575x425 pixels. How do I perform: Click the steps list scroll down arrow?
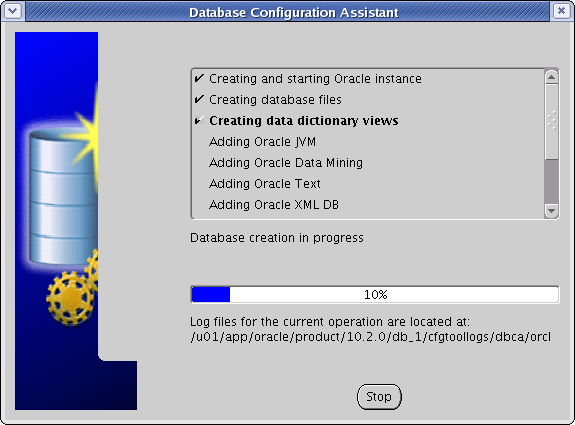coord(552,211)
